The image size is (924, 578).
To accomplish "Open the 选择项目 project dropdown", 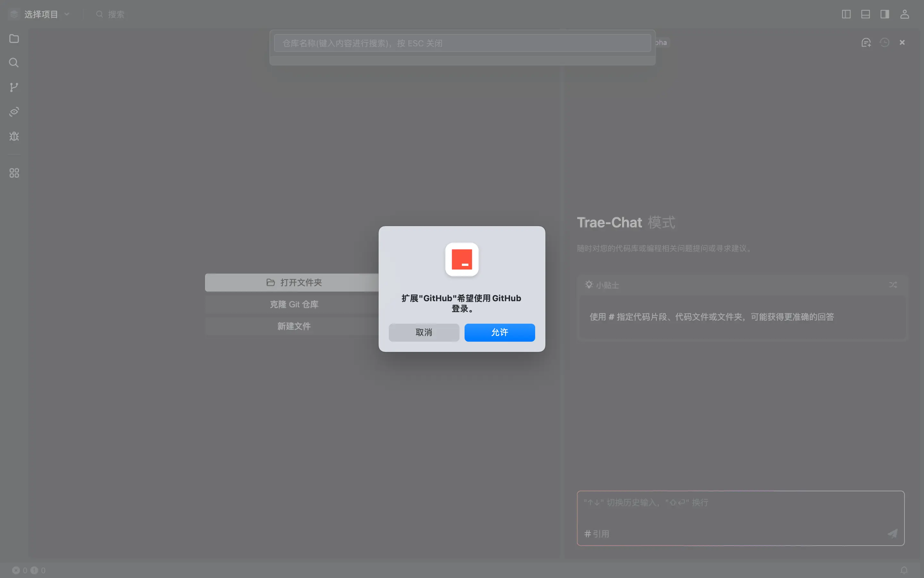I will point(46,14).
